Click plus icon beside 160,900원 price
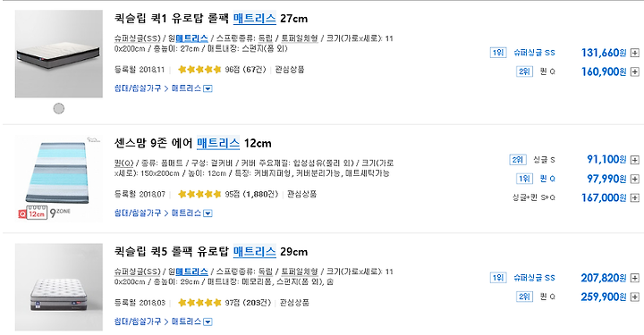 click(634, 71)
